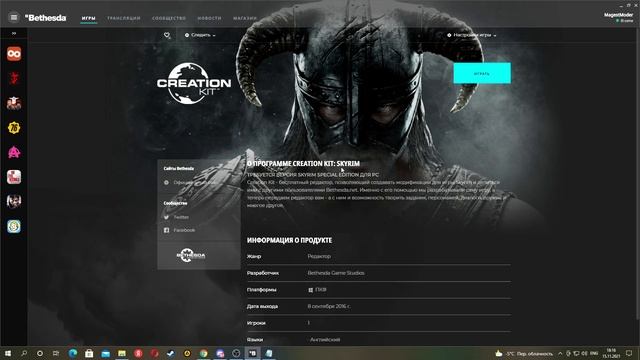This screenshot has height=360, width=640.
Task: Select the dark character portrait game icon
Action: coord(14,201)
